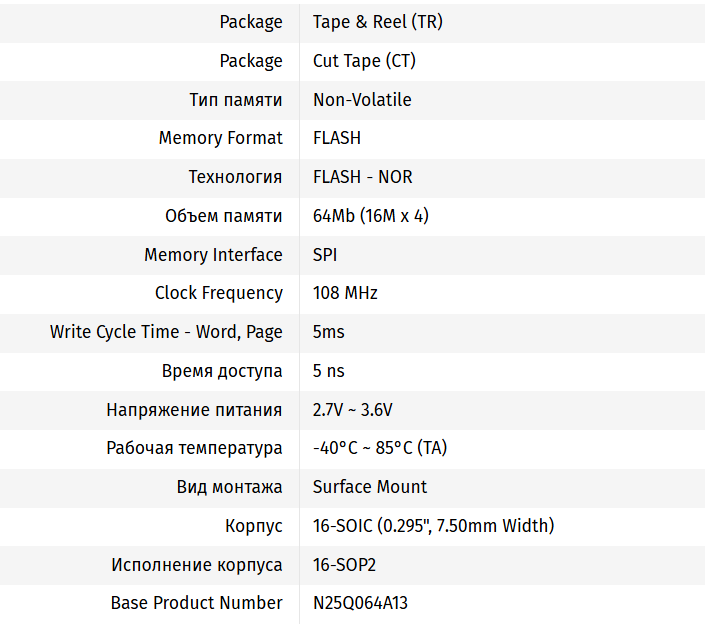The image size is (705, 627).
Task: Click the "5 ns" access time value
Action: [x=328, y=371]
